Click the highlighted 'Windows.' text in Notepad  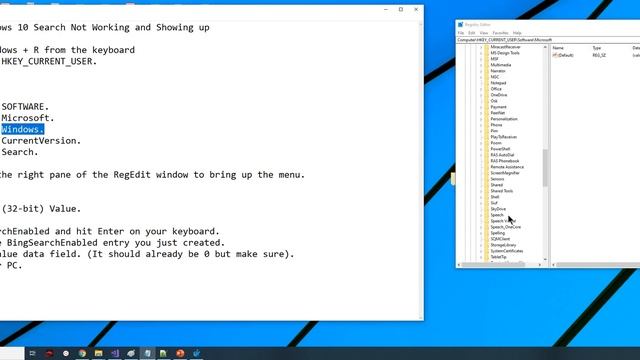[22, 129]
